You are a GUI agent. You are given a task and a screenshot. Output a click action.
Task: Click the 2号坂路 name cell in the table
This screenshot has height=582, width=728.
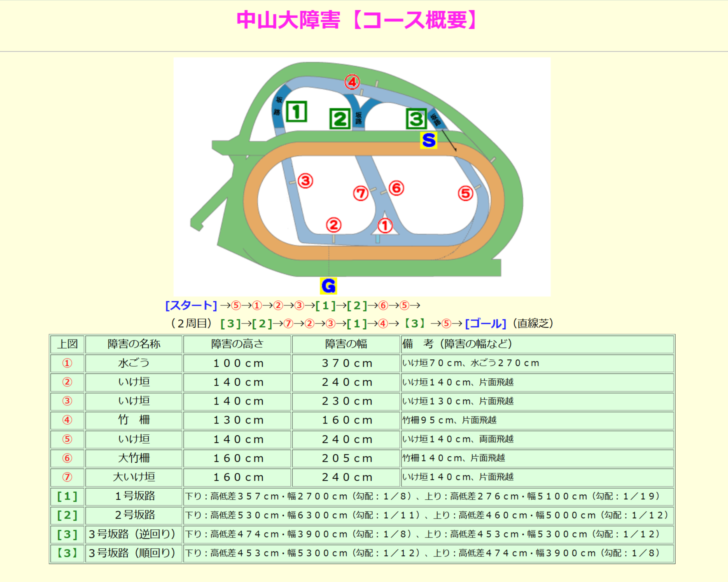pos(134,515)
